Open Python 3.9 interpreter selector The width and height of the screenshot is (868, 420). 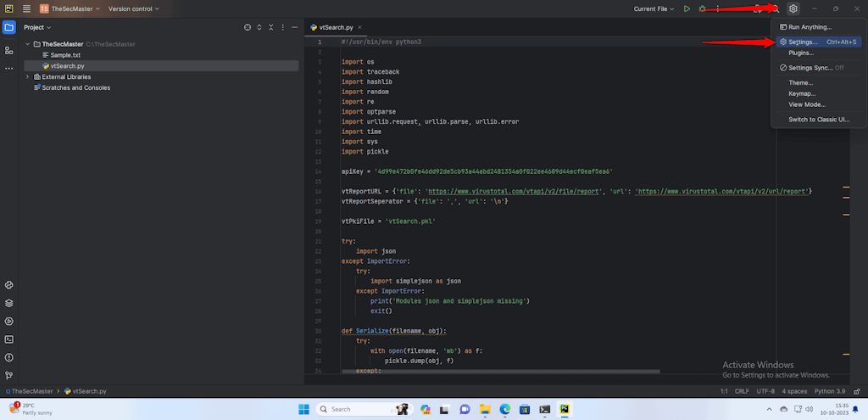(x=830, y=391)
